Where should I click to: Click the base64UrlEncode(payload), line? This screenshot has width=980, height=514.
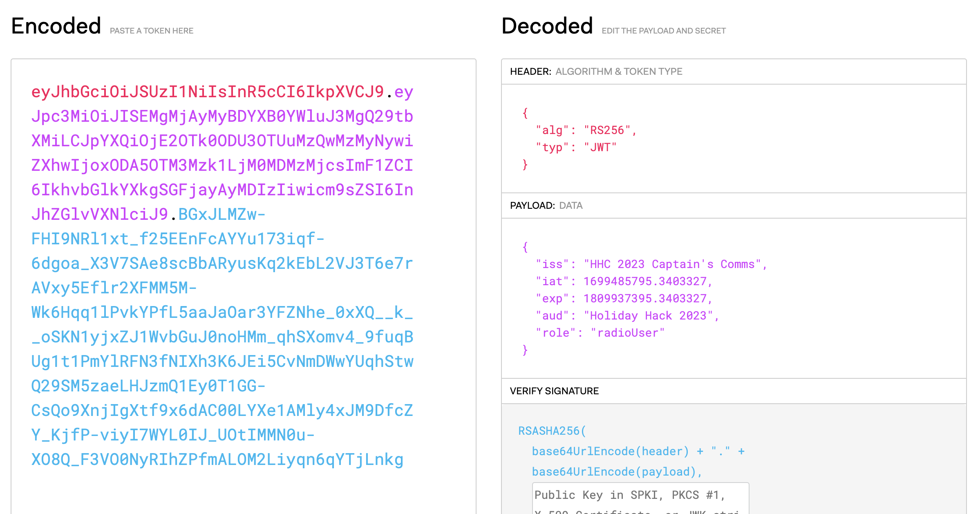(617, 472)
